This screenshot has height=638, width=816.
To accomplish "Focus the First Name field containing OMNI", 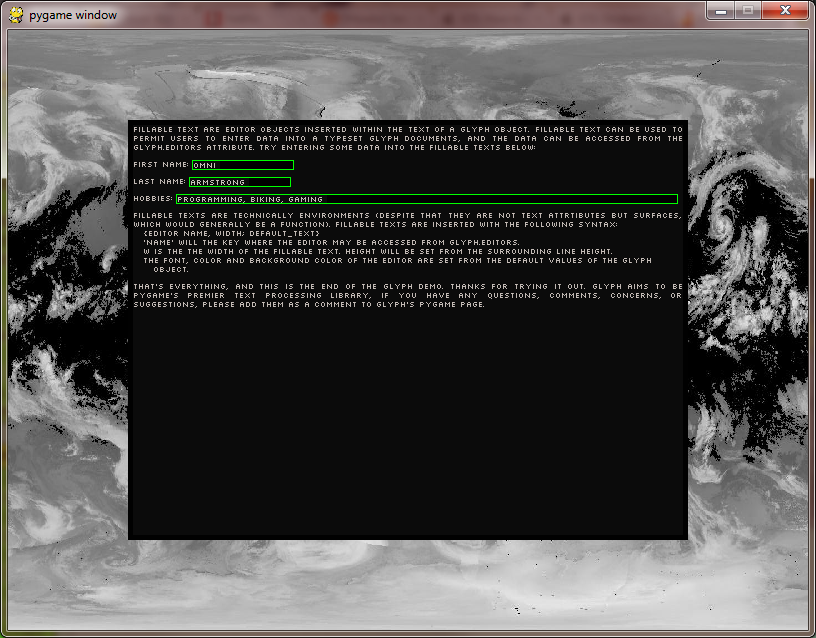I will tap(242, 165).
